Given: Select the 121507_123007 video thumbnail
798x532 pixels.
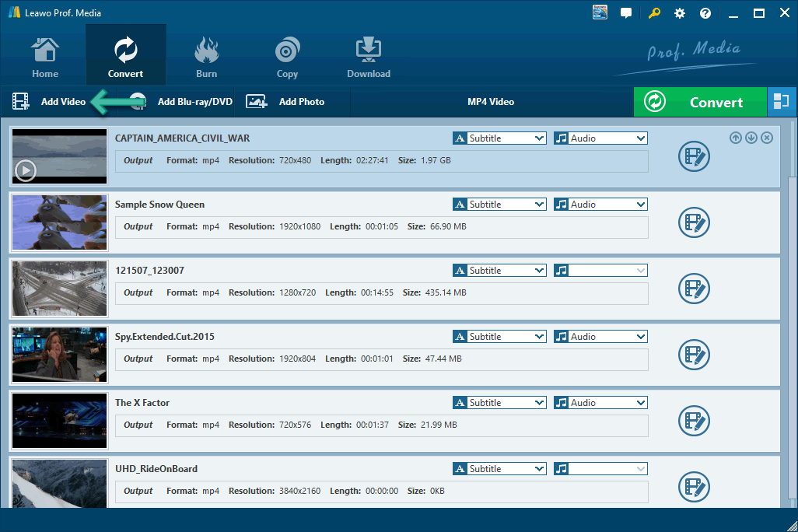Looking at the screenshot, I should (60, 289).
